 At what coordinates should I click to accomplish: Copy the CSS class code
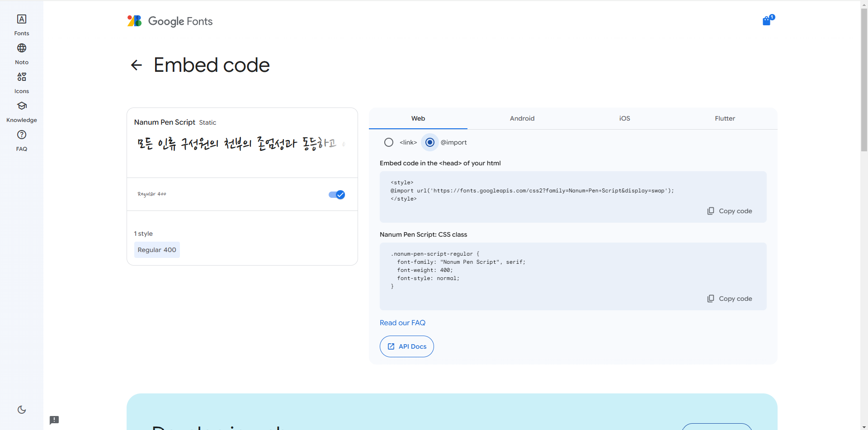click(x=730, y=299)
